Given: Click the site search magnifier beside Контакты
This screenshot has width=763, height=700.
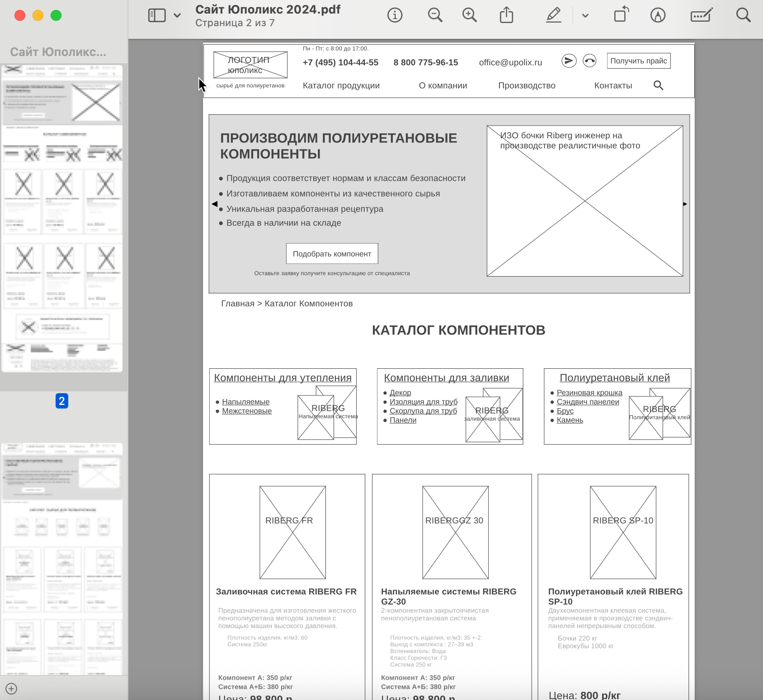Looking at the screenshot, I should coord(659,85).
